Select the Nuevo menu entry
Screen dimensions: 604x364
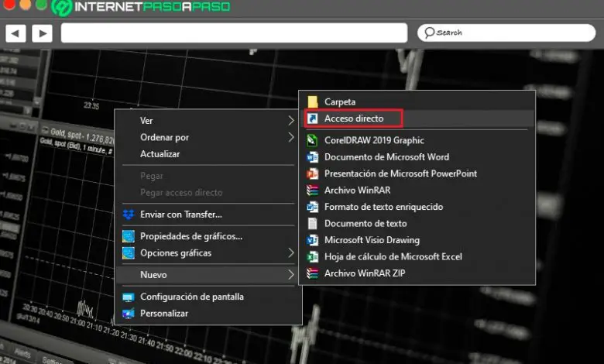point(208,275)
